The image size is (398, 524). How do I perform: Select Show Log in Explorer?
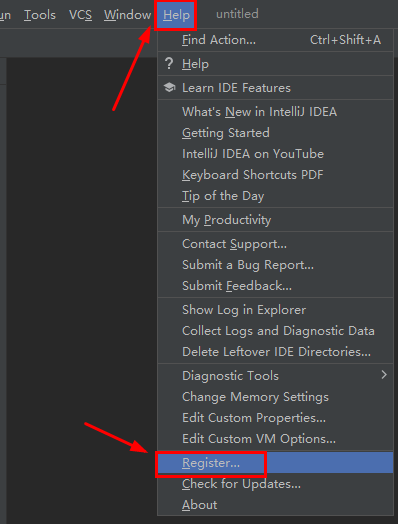[275, 310]
